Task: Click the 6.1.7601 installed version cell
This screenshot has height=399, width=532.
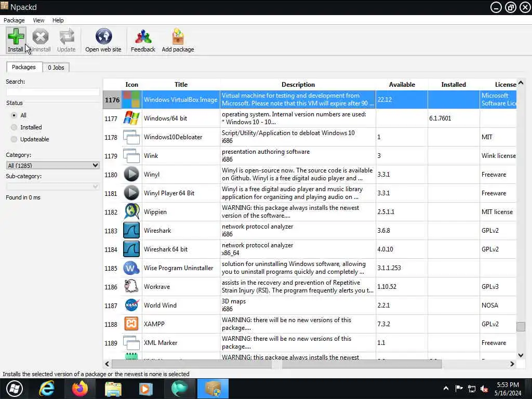Action: [x=454, y=118]
